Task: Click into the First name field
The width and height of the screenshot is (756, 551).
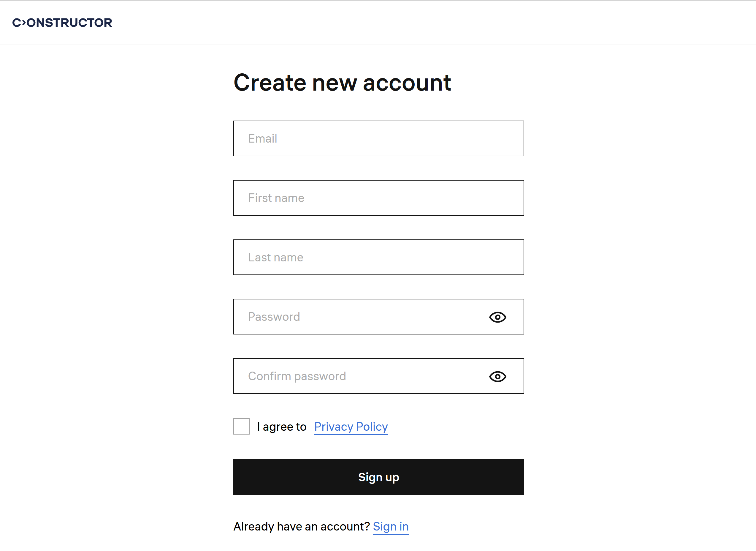Action: [378, 198]
